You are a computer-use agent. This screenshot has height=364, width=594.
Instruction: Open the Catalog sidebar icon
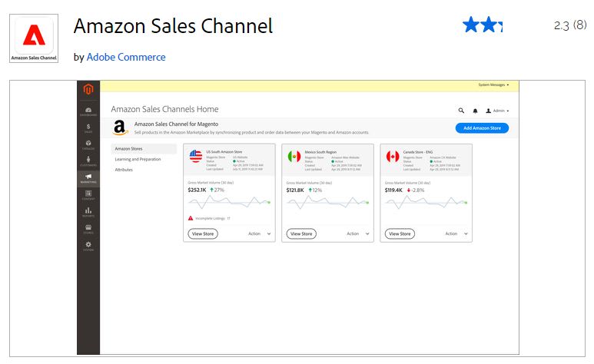[88, 144]
